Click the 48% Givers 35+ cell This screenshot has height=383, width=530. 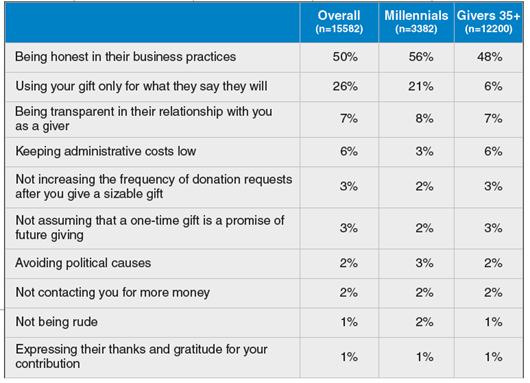tap(489, 57)
